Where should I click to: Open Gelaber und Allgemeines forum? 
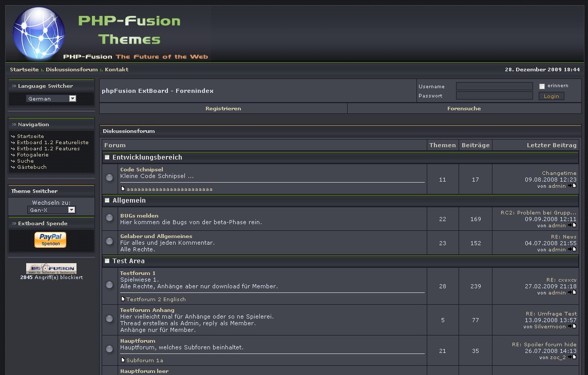156,236
